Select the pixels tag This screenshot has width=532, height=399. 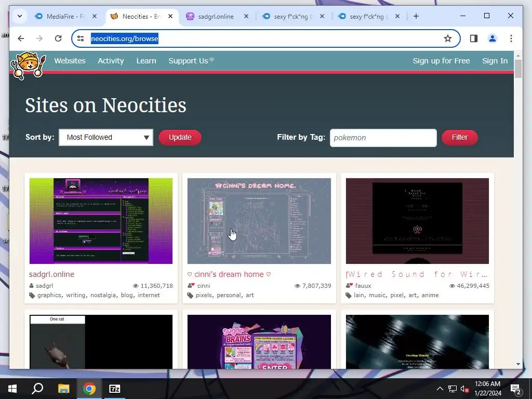204,295
